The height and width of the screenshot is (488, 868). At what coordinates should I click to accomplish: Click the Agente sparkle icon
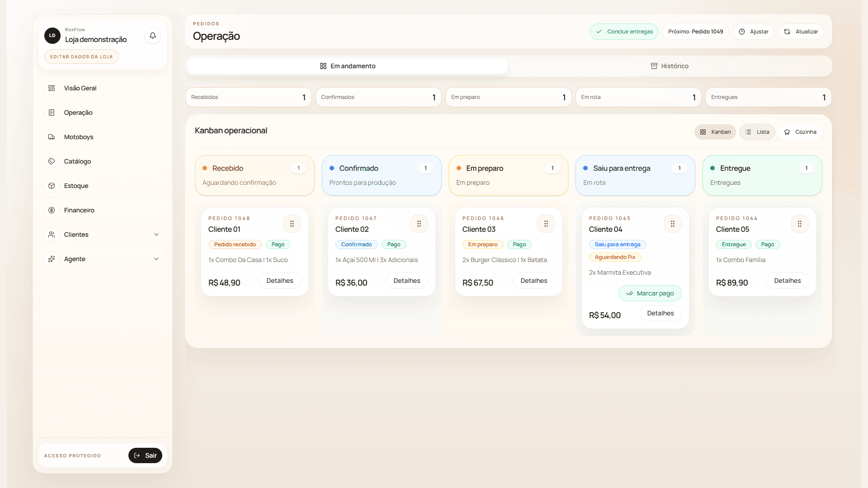click(x=52, y=259)
